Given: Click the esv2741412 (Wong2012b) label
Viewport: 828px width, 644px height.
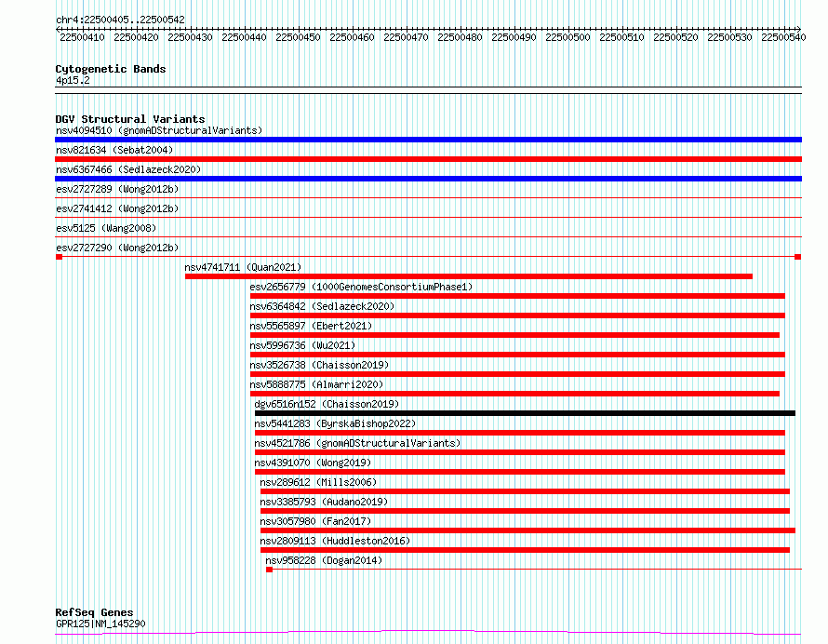Looking at the screenshot, I should pyautogui.click(x=117, y=208).
